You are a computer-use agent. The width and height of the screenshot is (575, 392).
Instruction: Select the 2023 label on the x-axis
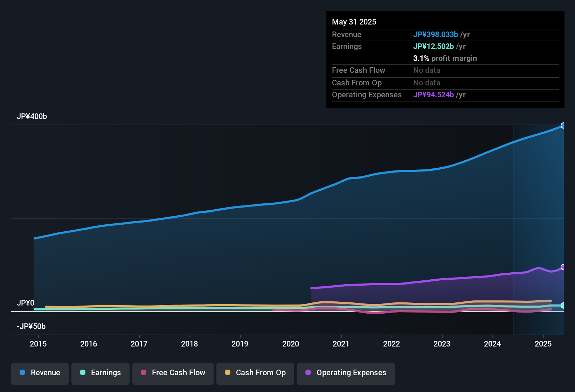coord(442,344)
